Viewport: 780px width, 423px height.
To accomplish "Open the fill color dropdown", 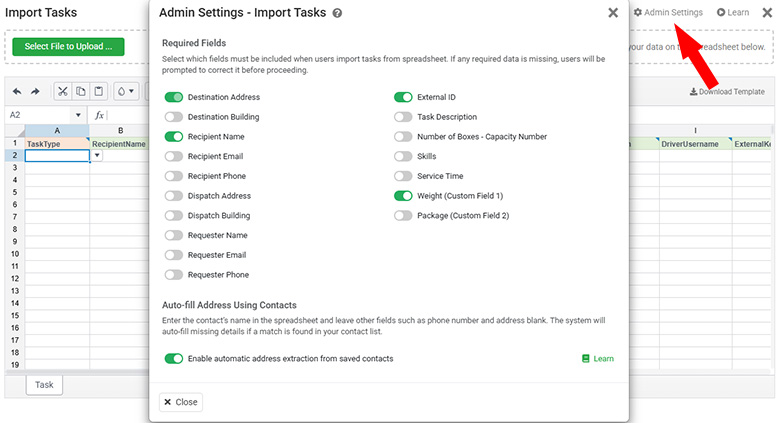I will pyautogui.click(x=126, y=92).
